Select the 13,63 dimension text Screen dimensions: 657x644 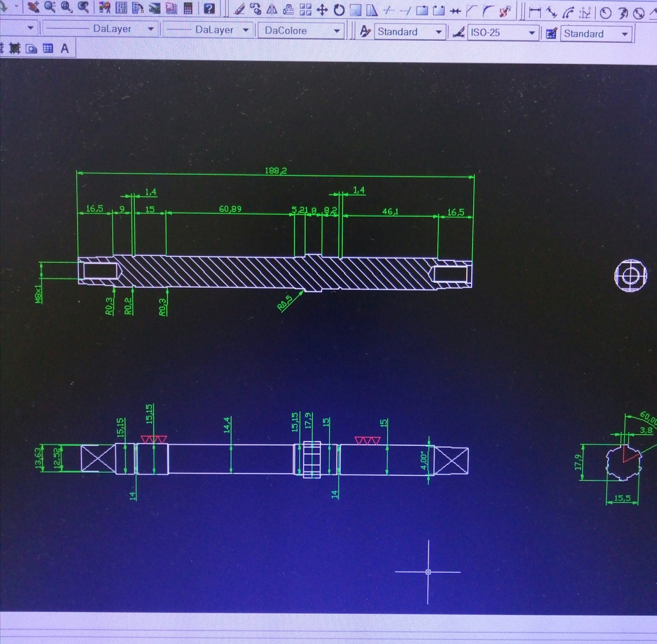39,458
